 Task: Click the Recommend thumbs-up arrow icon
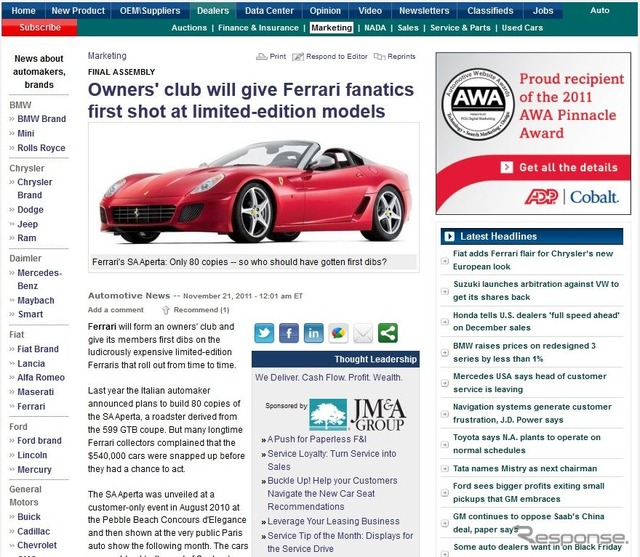click(x=166, y=310)
